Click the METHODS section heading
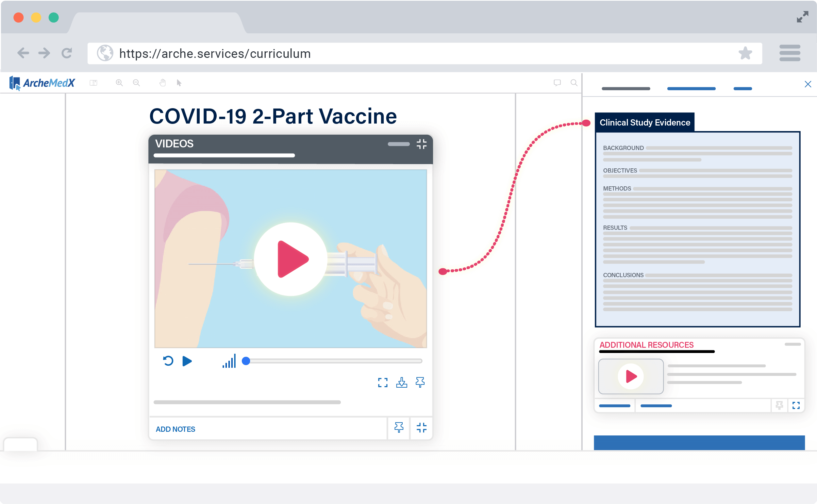817x504 pixels. pyautogui.click(x=617, y=189)
